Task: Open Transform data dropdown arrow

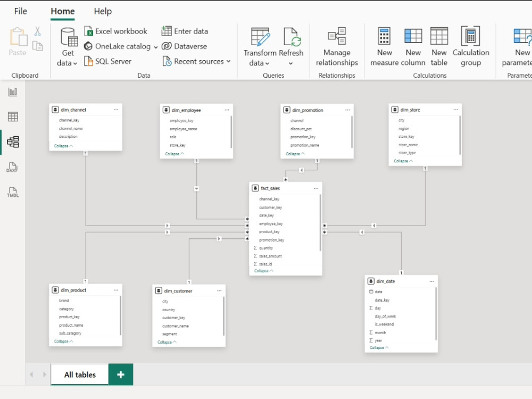Action: [x=267, y=63]
